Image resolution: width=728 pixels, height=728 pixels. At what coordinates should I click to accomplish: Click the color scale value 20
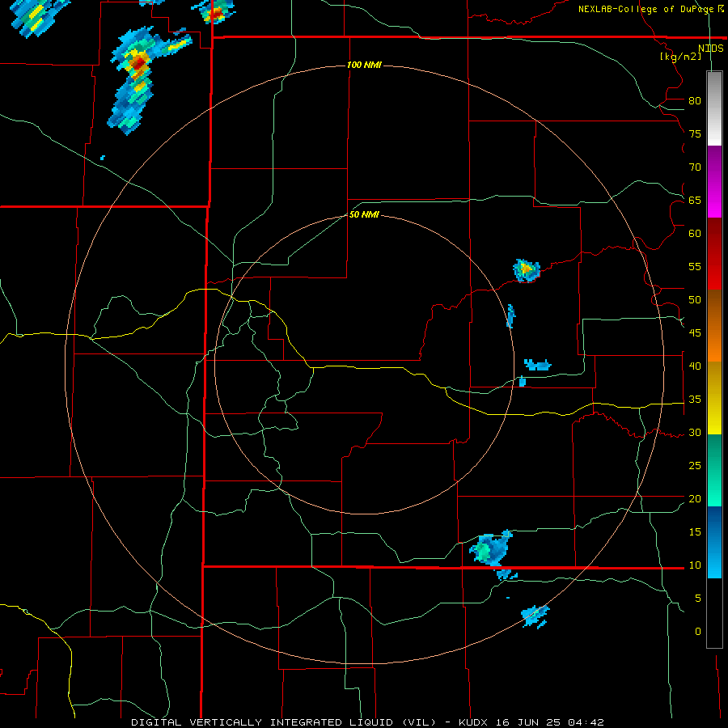pos(695,498)
